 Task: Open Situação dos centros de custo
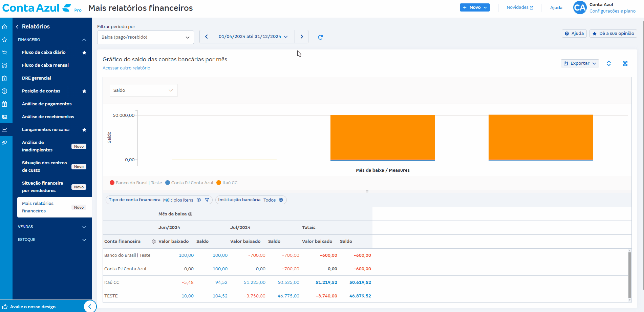pyautogui.click(x=44, y=166)
